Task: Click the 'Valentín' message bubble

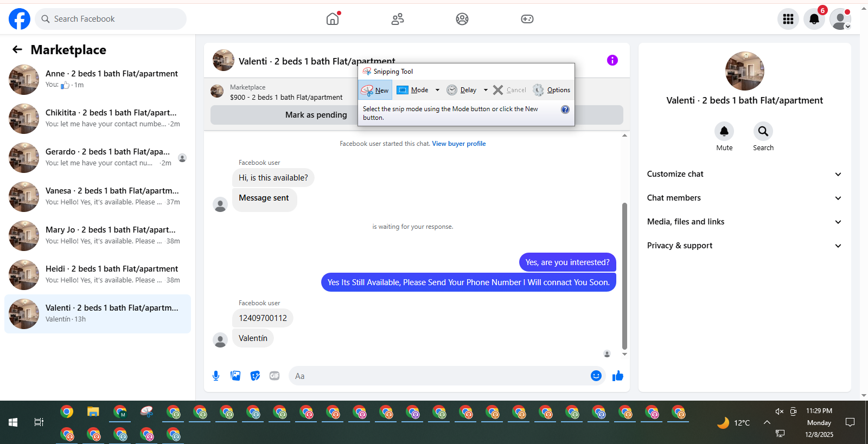Action: point(253,338)
